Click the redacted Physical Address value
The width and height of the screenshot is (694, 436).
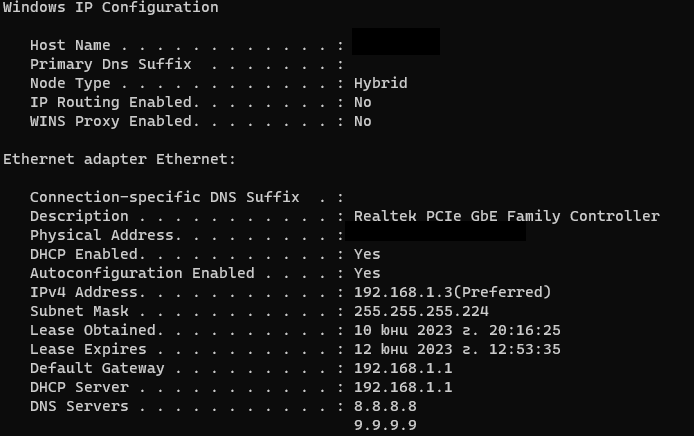pos(440,234)
